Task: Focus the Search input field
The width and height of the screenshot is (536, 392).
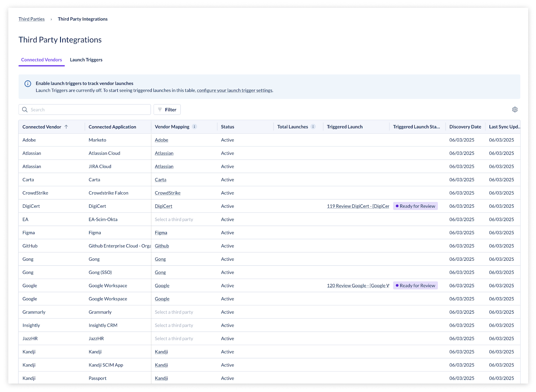Action: click(x=85, y=110)
